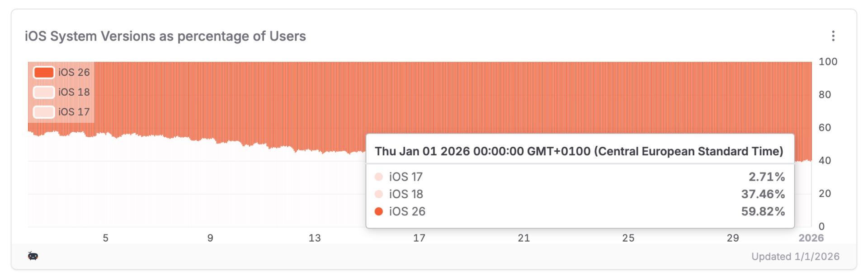Image resolution: width=868 pixels, height=279 pixels.
Task: Click the robot icon in the footer
Action: pyautogui.click(x=33, y=256)
